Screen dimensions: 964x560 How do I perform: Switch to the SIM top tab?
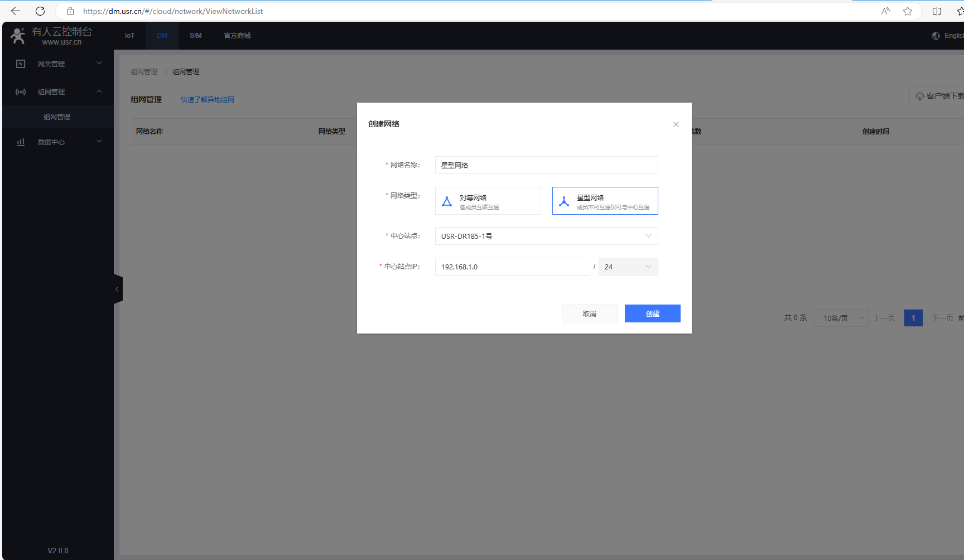tap(195, 36)
